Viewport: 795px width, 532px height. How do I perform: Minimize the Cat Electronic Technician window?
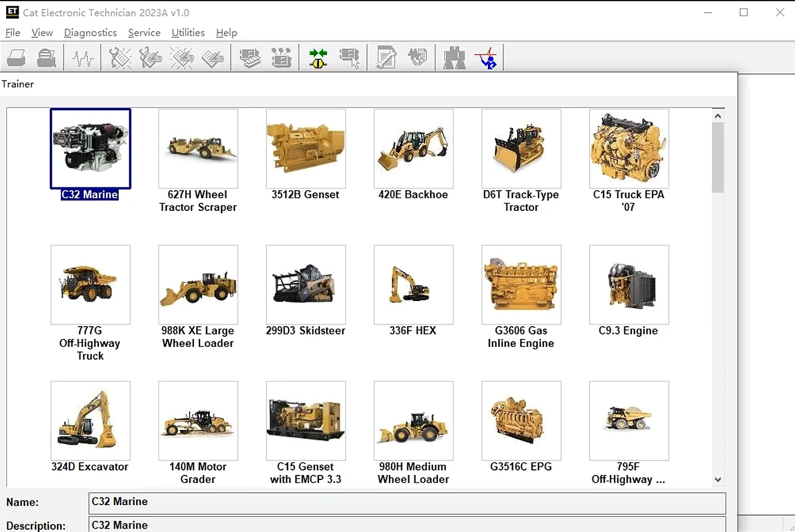pos(708,12)
